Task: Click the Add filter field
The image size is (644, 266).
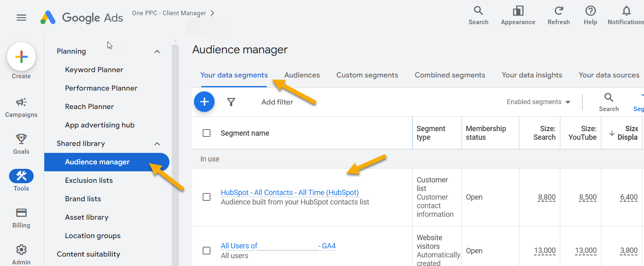Action: click(x=277, y=102)
